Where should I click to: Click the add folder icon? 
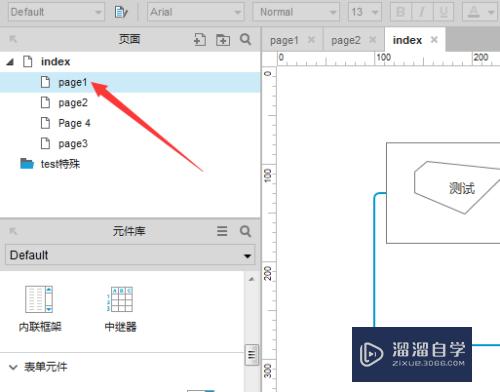pyautogui.click(x=223, y=40)
